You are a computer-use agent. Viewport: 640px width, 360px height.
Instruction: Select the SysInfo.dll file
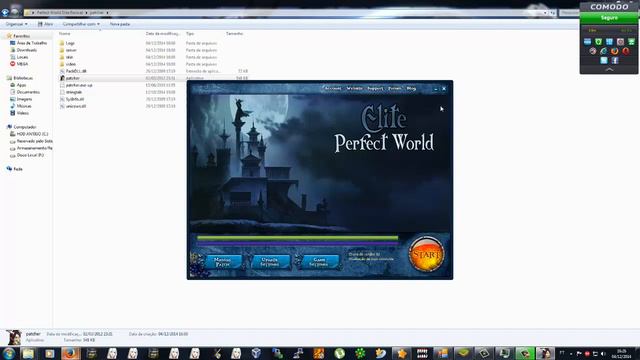coord(75,99)
